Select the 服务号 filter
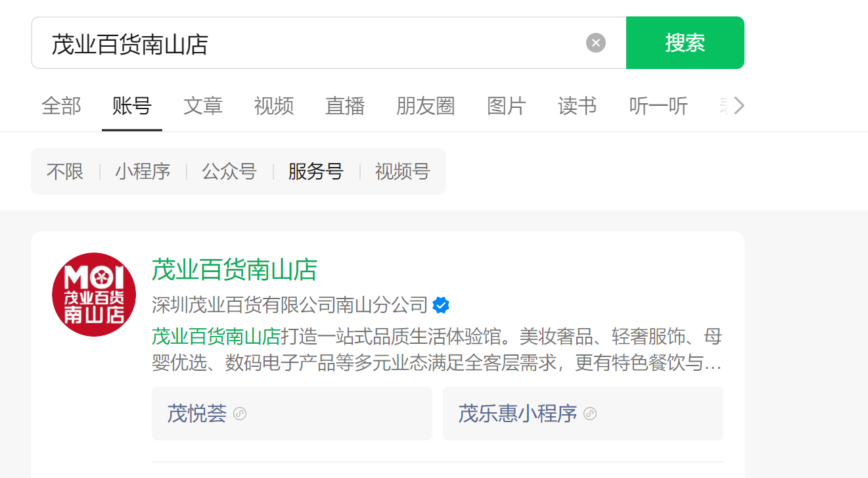Viewport: 868px width, 478px height. (x=316, y=172)
